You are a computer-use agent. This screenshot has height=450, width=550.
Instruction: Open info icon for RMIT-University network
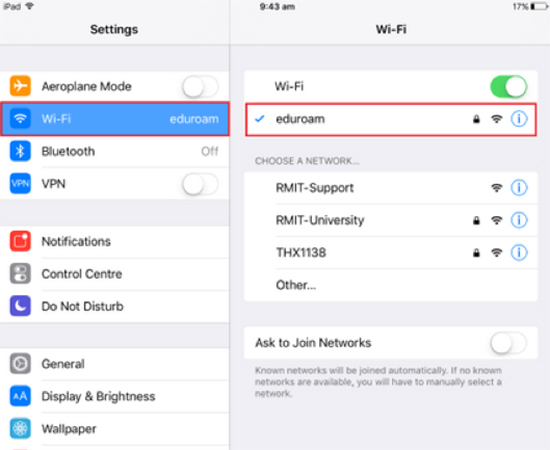point(519,220)
